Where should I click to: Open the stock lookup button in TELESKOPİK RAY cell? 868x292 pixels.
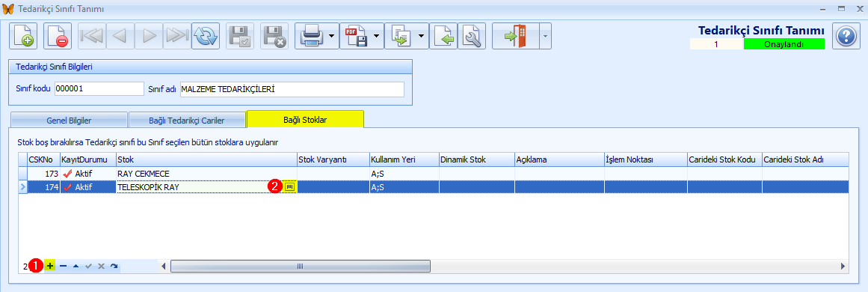[x=290, y=187]
